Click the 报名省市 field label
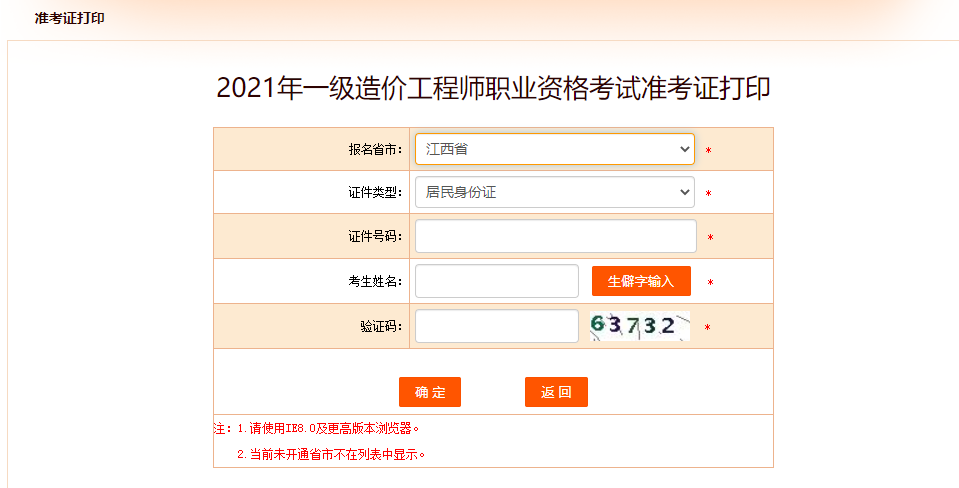Image resolution: width=959 pixels, height=488 pixels. pyautogui.click(x=375, y=150)
